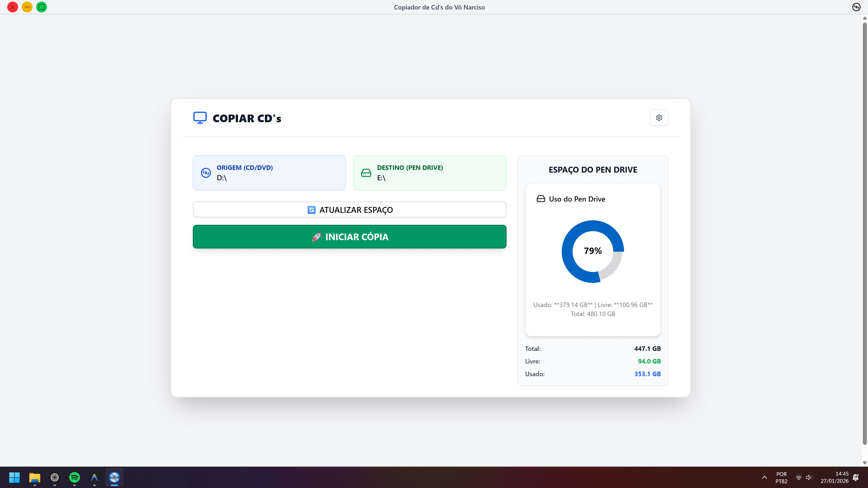868x488 pixels.
Task: Click the 447.1 GB total value
Action: coord(647,349)
